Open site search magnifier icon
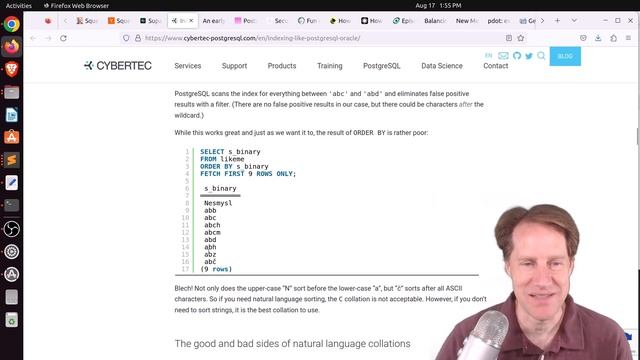The width and height of the screenshot is (640, 360). pos(541,56)
